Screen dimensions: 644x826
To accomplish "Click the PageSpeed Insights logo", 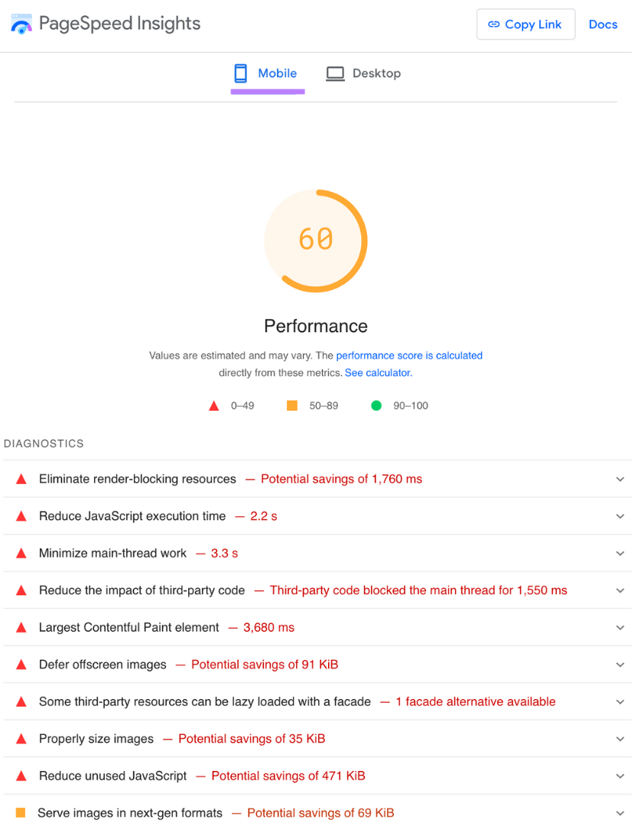I will 21,24.
